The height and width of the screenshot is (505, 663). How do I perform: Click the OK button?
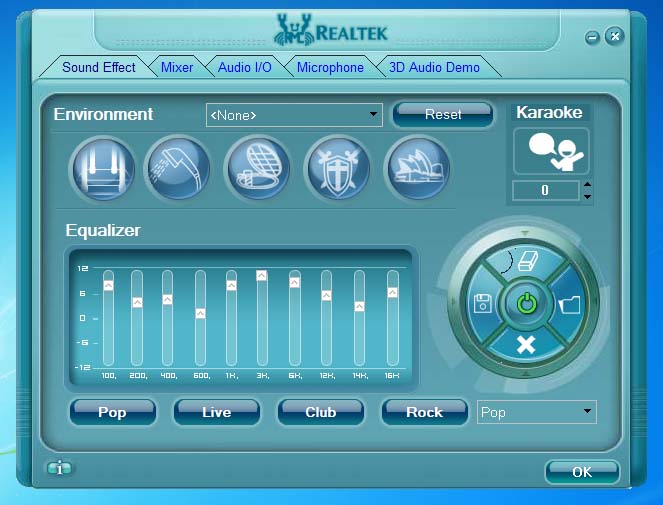click(x=582, y=472)
